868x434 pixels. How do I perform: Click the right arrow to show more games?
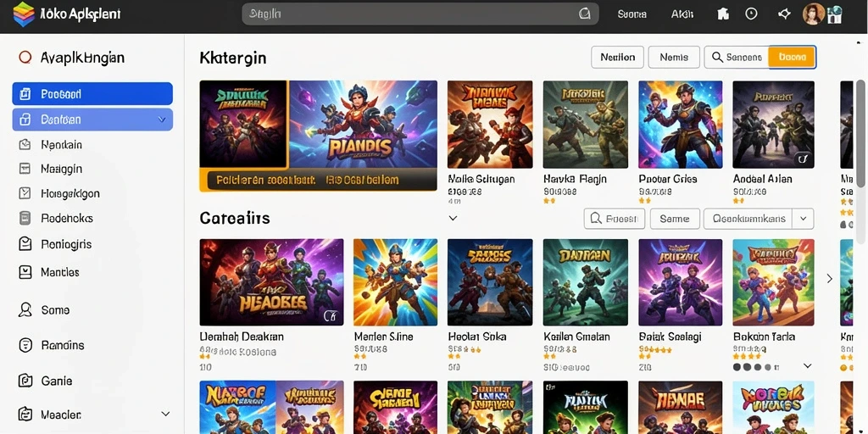click(x=829, y=278)
